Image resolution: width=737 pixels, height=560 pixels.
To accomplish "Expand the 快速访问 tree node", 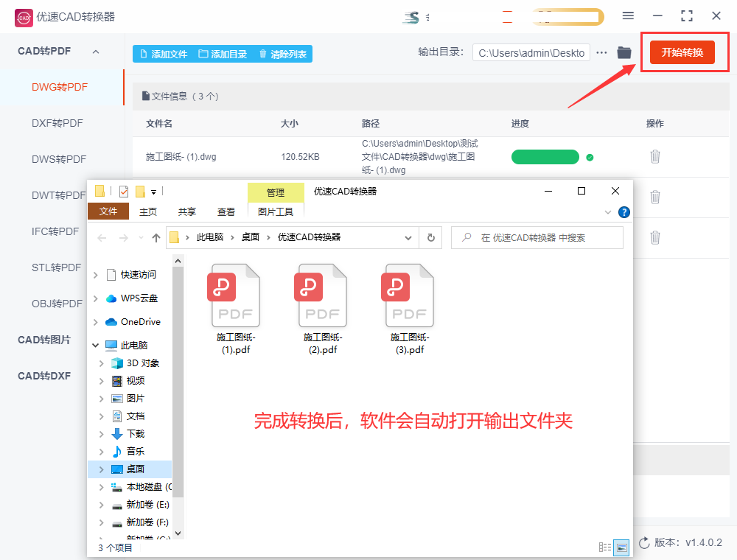I will (95, 275).
